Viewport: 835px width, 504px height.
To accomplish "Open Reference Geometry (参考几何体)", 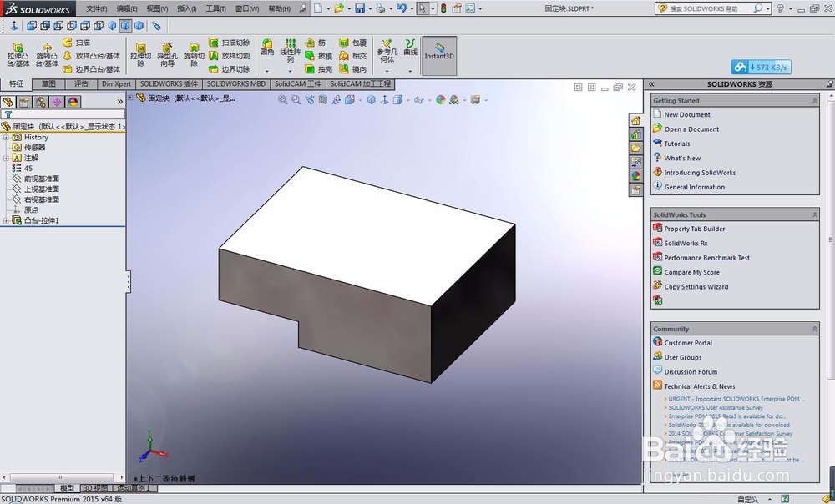I will [387, 51].
